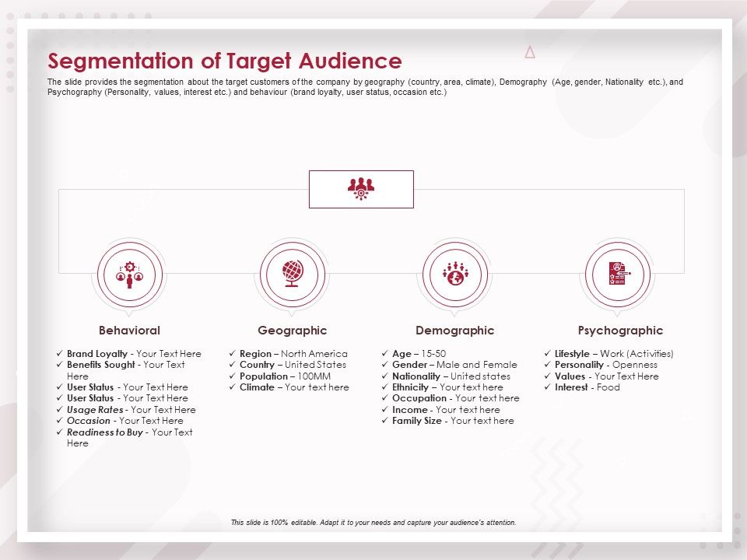Click the red triangle beside the slide title
This screenshot has height=560, width=747.
pyautogui.click(x=531, y=53)
